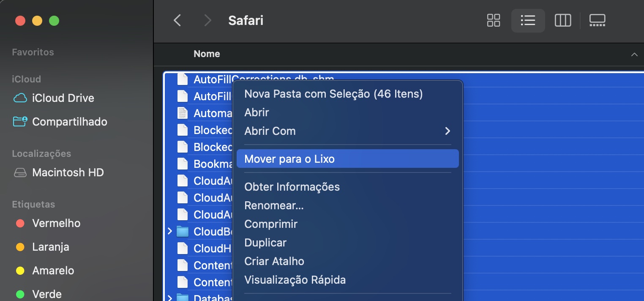Open the Macintosh HD location
This screenshot has height=301, width=644.
click(68, 172)
